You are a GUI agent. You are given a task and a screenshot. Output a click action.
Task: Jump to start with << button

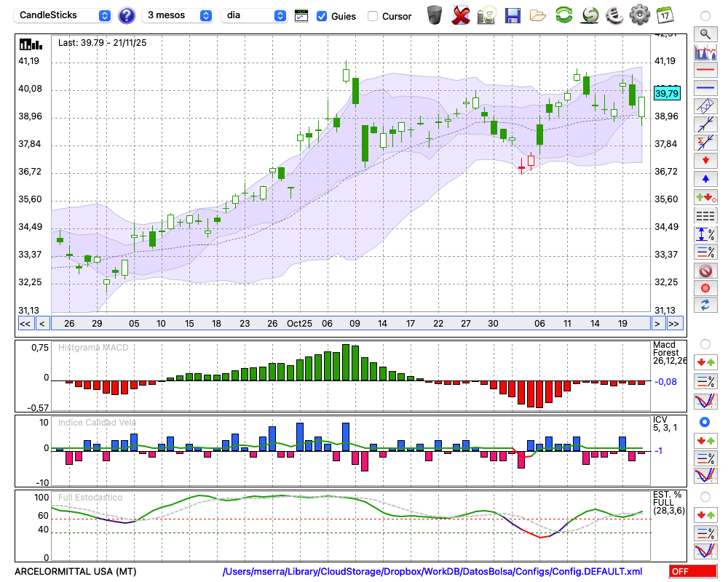[x=25, y=324]
